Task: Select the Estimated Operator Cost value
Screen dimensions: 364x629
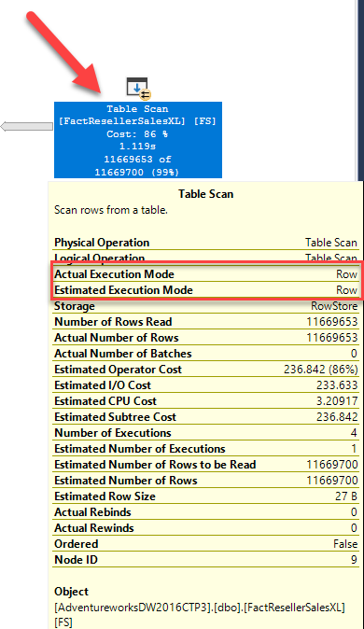Action: (x=320, y=370)
